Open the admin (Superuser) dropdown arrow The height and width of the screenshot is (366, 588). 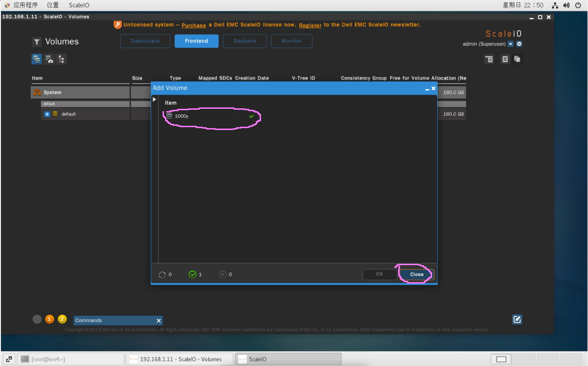tap(511, 44)
